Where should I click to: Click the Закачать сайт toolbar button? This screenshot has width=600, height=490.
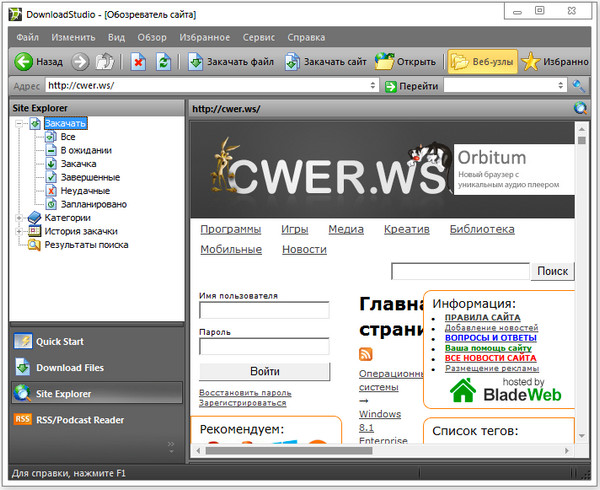point(325,61)
